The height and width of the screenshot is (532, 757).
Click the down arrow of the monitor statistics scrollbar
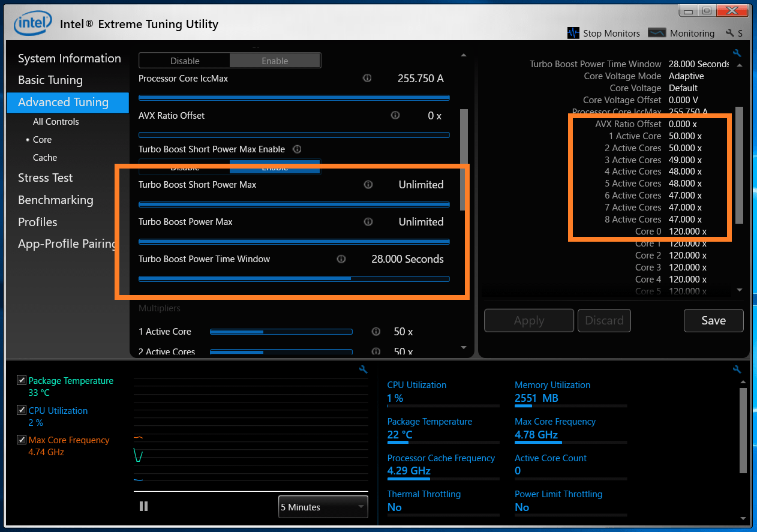pyautogui.click(x=744, y=518)
